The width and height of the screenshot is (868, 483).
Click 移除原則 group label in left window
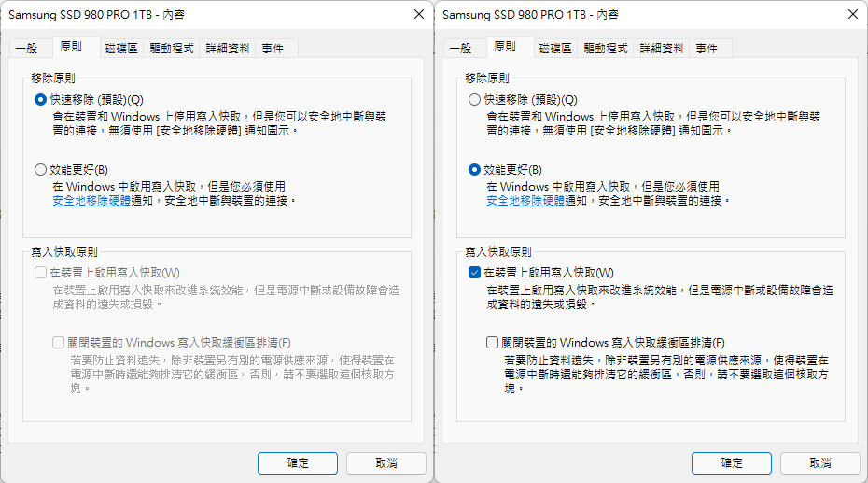click(53, 78)
